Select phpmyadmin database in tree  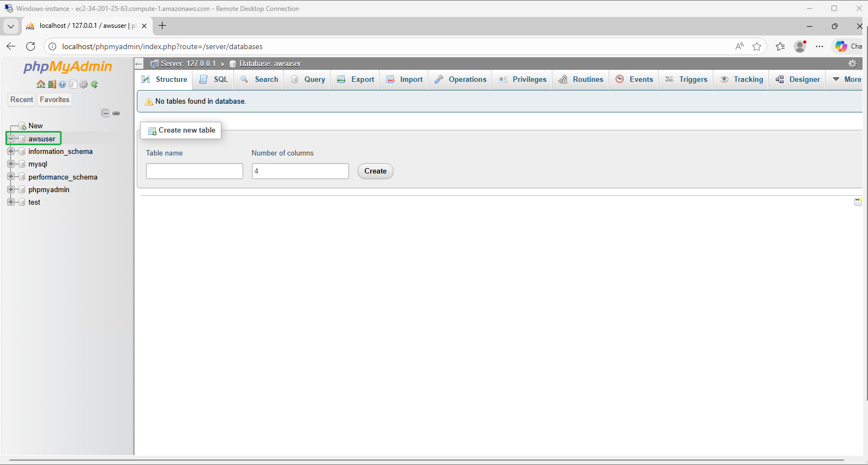(49, 189)
